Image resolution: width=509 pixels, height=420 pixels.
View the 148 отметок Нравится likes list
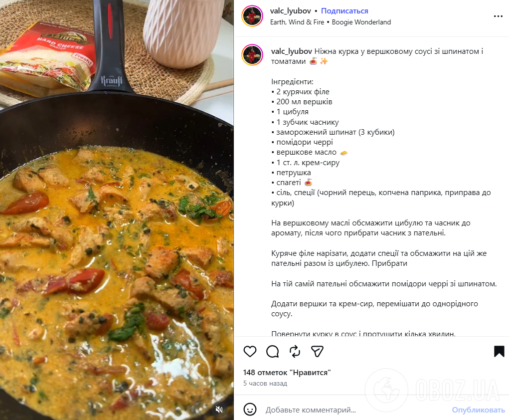click(x=288, y=373)
